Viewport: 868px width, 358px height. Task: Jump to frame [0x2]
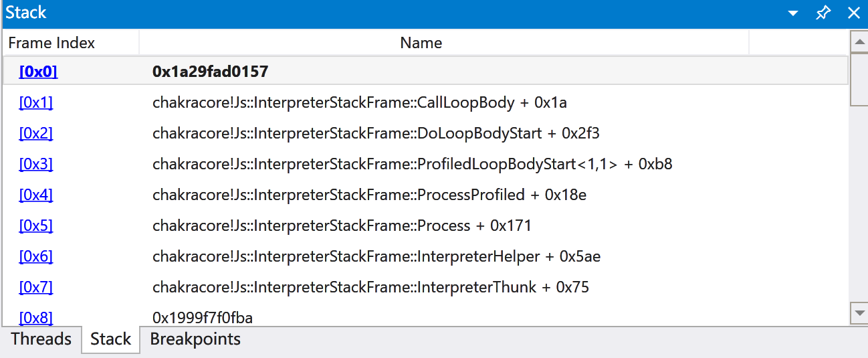click(35, 133)
